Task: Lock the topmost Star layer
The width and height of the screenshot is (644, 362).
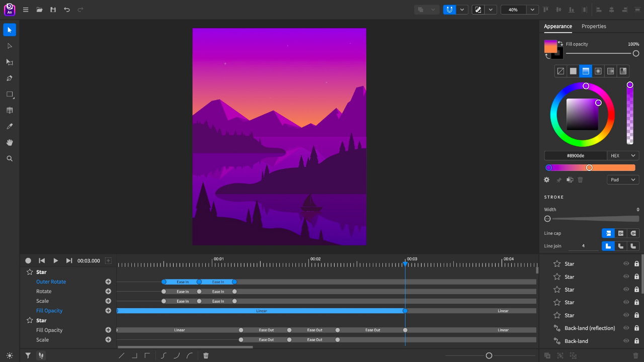Action: [636, 263]
